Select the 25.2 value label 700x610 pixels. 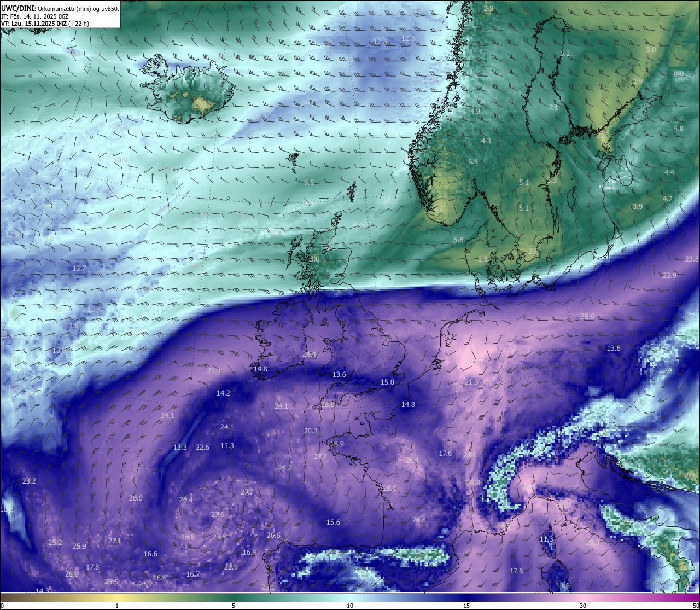[x=55, y=543]
